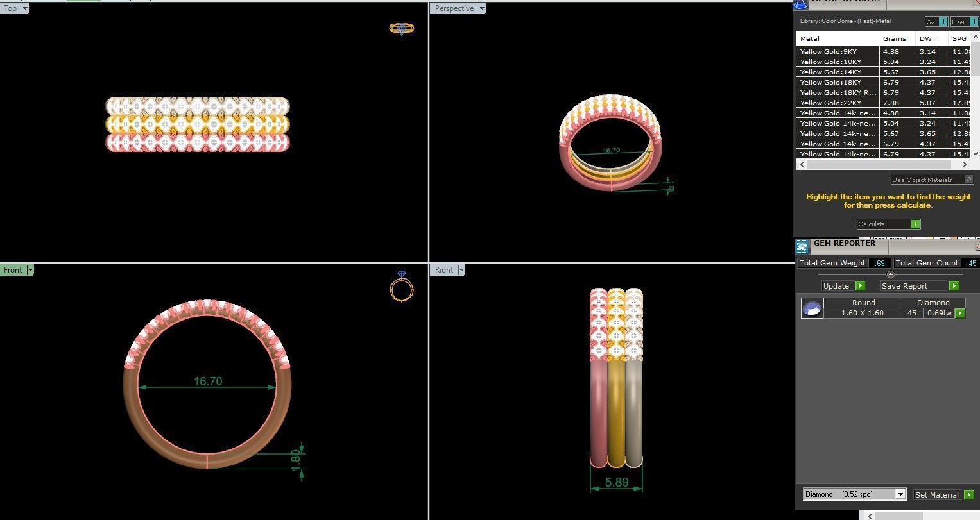Click the Total Gem Count value field
Image resolution: width=980 pixels, height=520 pixels.
pos(971,263)
